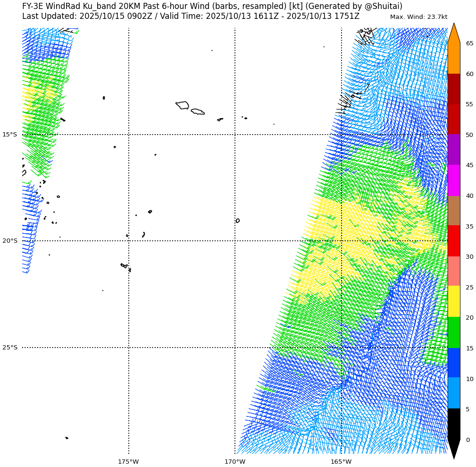Click the FY-3E WindRad chart title

point(212,6)
